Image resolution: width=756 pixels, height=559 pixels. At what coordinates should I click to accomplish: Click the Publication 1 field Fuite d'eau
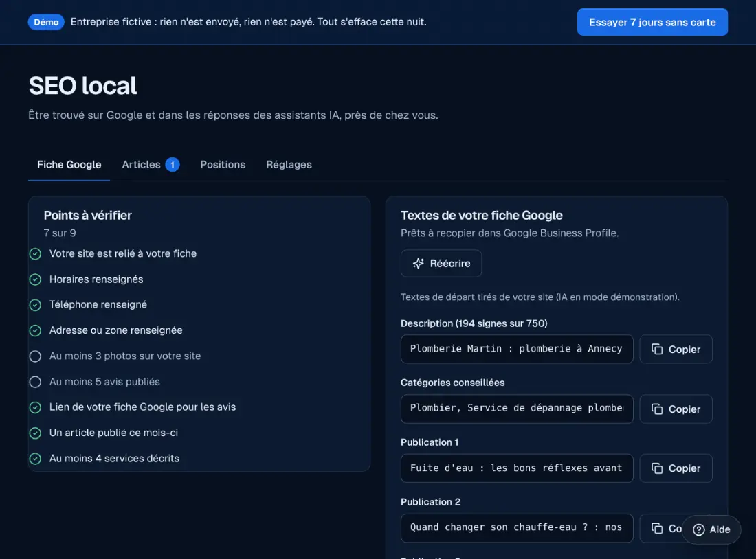pos(517,468)
